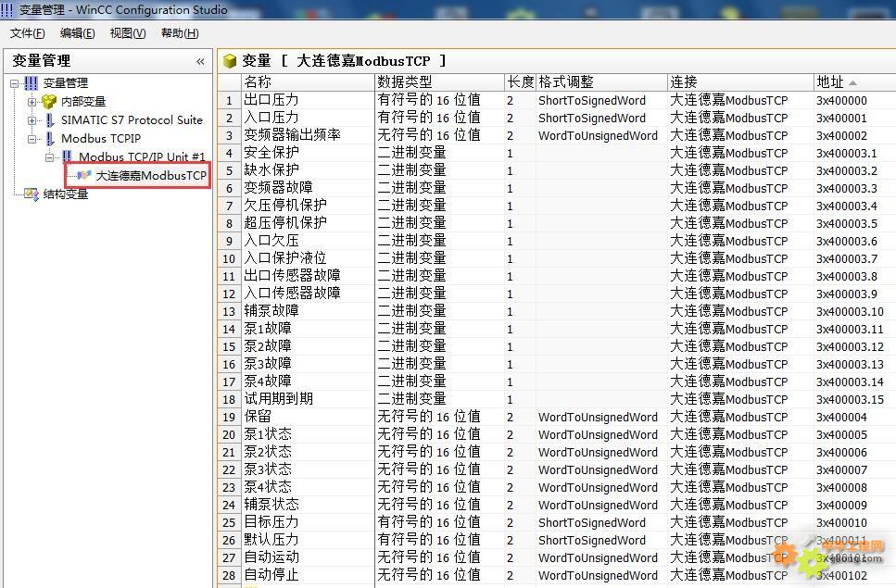Click the Modbus TCPIP driver icon

[x=50, y=139]
